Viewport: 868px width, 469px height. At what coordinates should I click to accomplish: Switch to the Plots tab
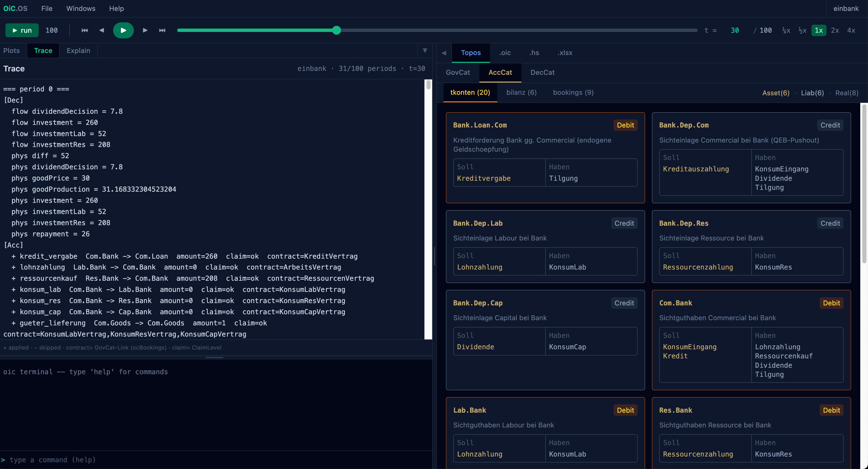[x=11, y=51]
